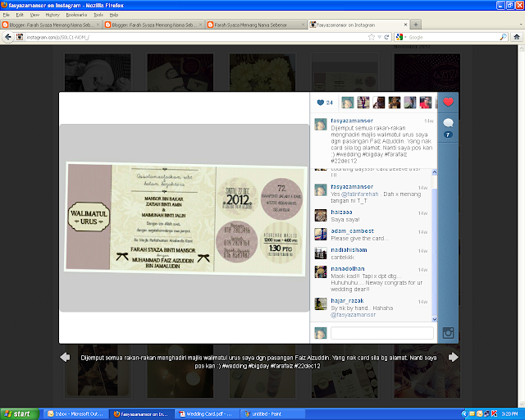Open the File menu
Viewport: 525px width, 420px height.
(x=6, y=15)
